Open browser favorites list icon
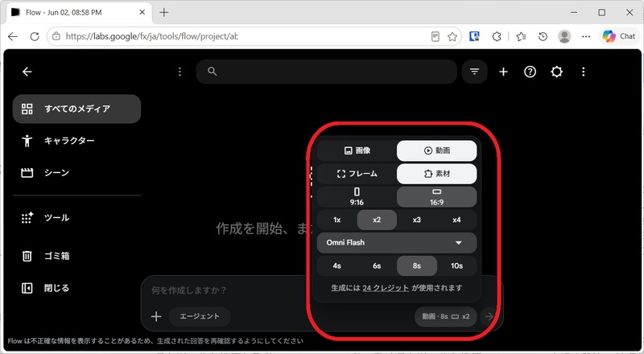 tap(521, 36)
